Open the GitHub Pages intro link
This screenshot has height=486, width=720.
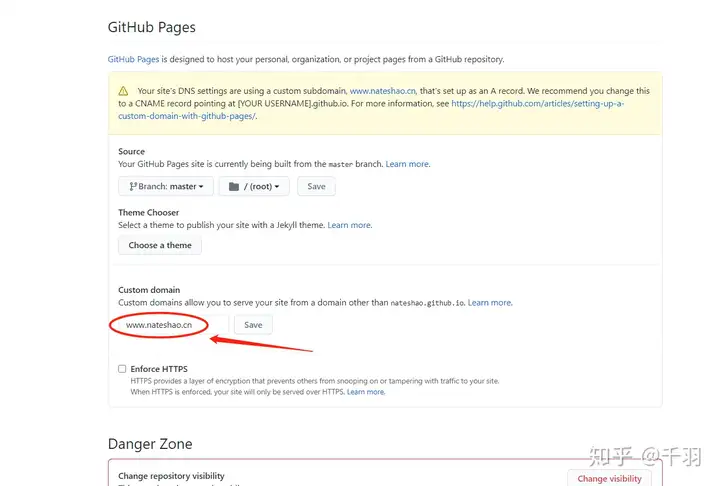click(x=133, y=59)
